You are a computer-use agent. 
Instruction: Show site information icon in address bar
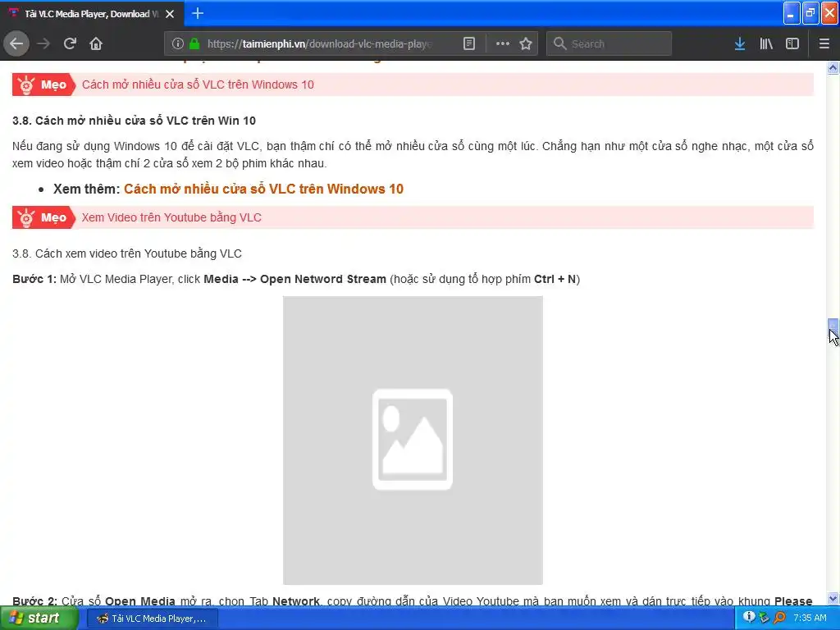178,44
